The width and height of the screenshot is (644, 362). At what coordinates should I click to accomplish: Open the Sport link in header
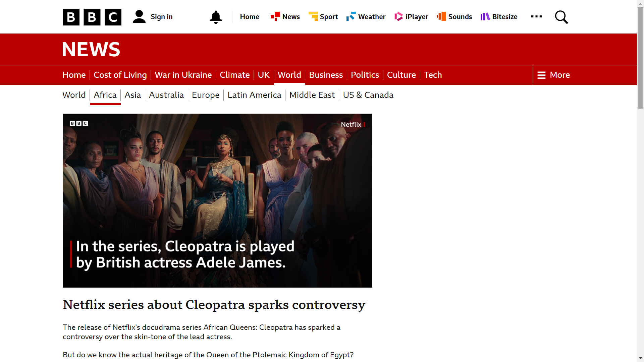(x=323, y=16)
